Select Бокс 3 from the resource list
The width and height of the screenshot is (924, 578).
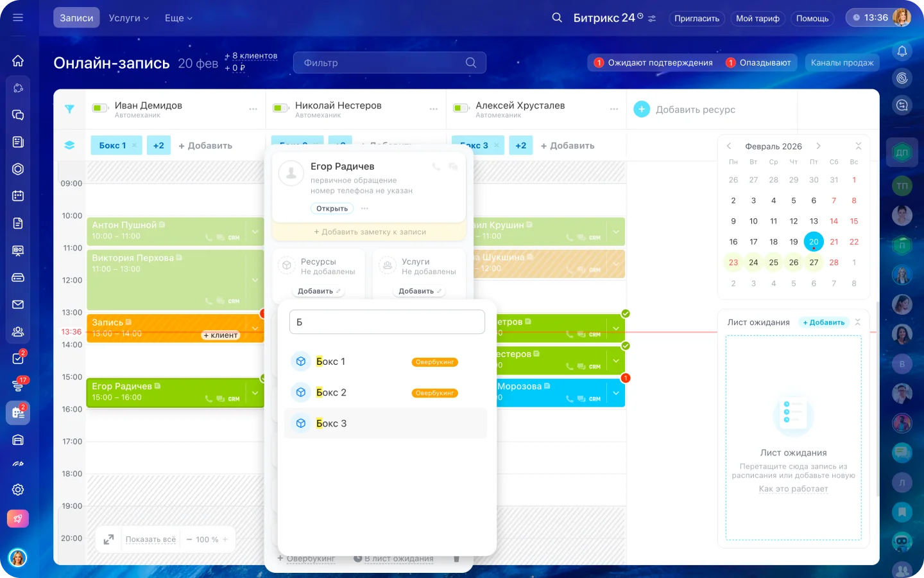[331, 424]
